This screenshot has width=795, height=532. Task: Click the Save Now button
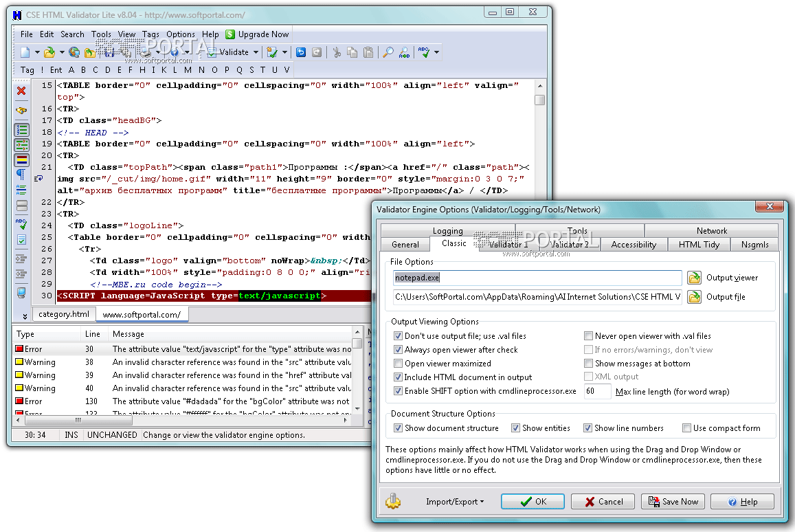[673, 502]
